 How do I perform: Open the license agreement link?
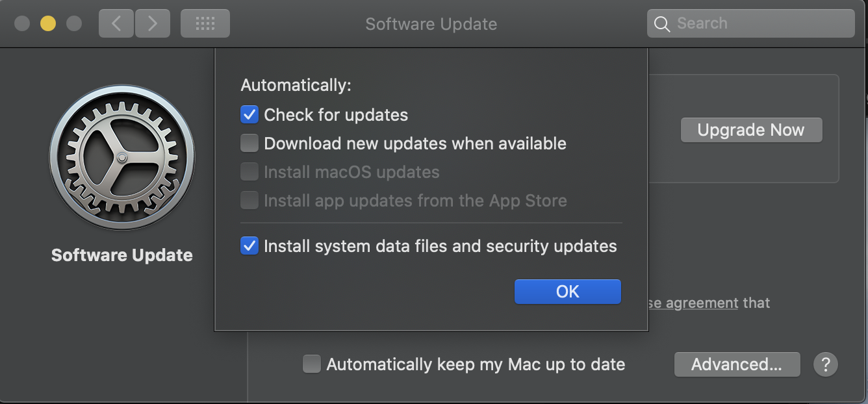tap(693, 303)
